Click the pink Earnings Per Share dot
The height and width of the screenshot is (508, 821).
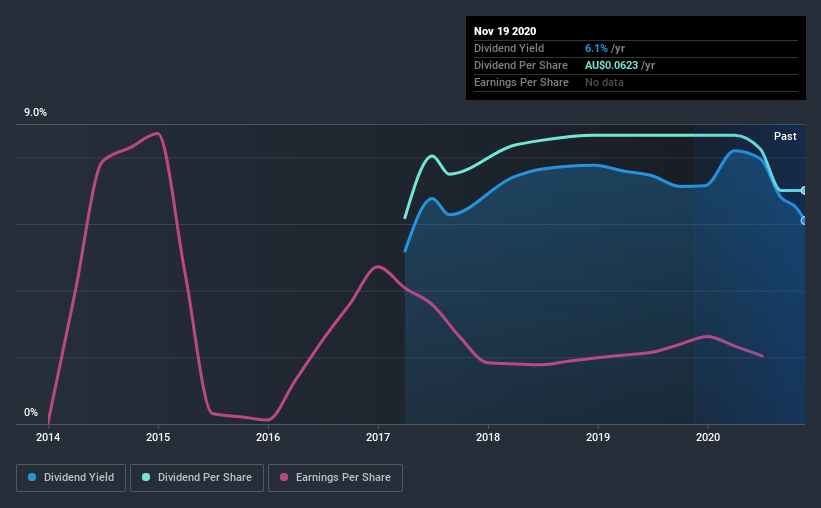pos(284,477)
